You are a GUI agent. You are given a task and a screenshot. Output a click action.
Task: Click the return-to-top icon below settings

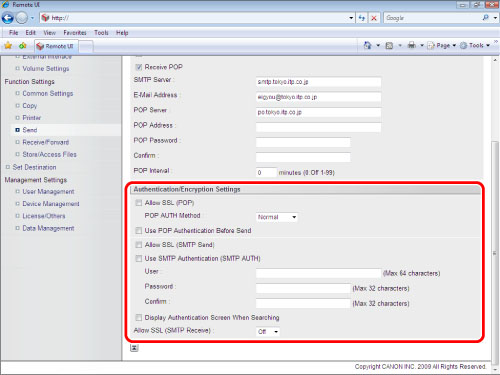tap(134, 348)
